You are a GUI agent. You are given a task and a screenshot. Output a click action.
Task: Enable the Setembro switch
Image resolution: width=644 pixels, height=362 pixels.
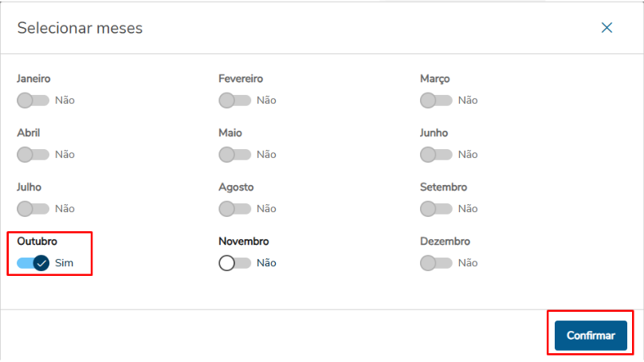pos(436,209)
